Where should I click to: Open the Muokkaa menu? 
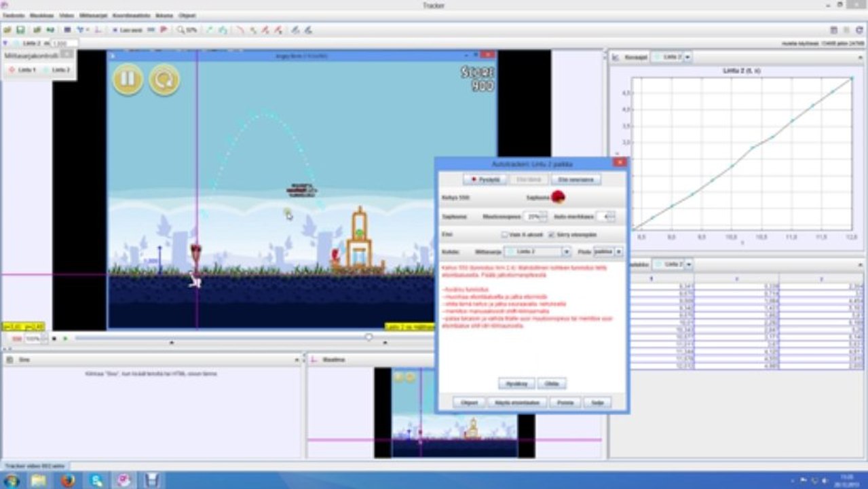point(41,14)
